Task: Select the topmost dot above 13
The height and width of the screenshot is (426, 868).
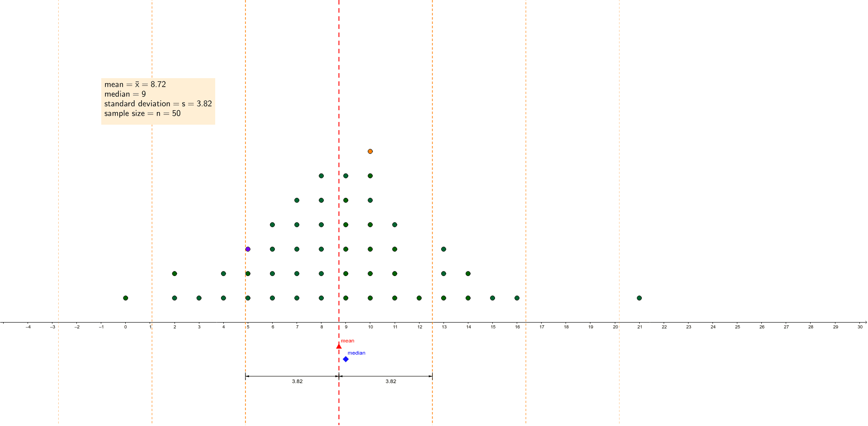Action: tap(443, 249)
